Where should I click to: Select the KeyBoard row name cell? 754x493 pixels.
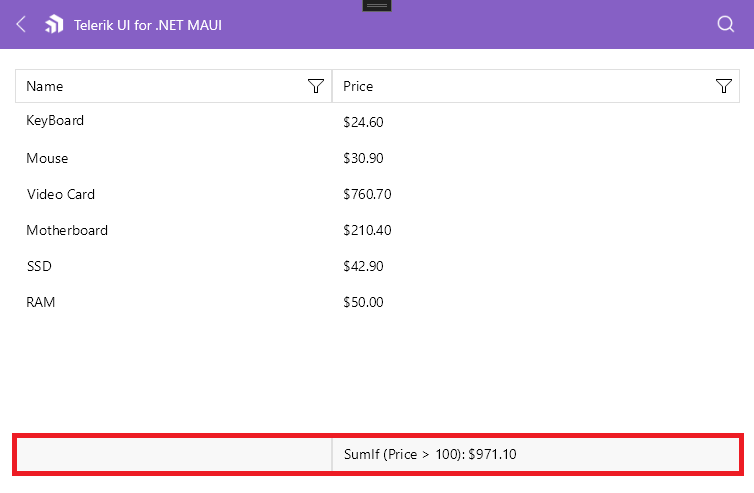(55, 121)
